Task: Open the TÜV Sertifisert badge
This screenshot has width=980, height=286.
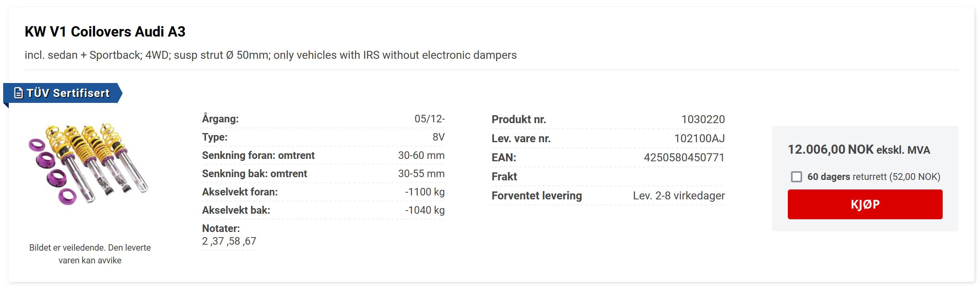Action: point(68,93)
